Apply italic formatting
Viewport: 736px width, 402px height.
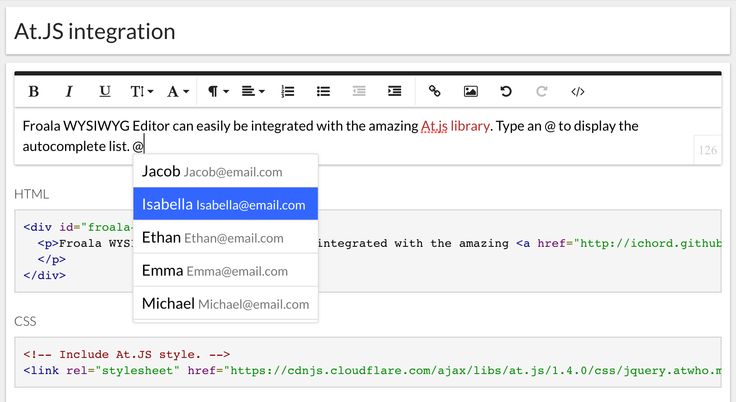point(69,91)
